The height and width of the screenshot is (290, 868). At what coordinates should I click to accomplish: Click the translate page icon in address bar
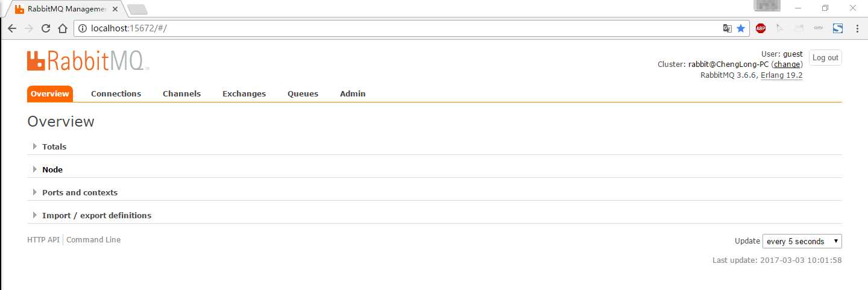click(x=728, y=28)
